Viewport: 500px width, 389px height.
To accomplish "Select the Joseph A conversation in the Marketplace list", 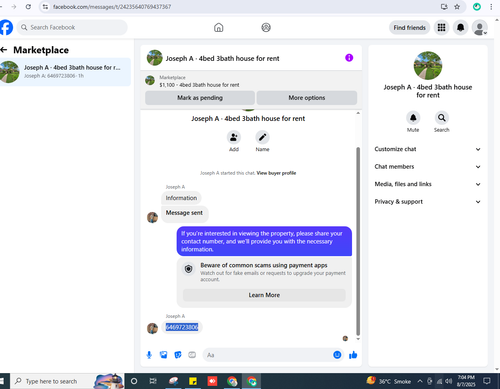I will pyautogui.click(x=65, y=72).
